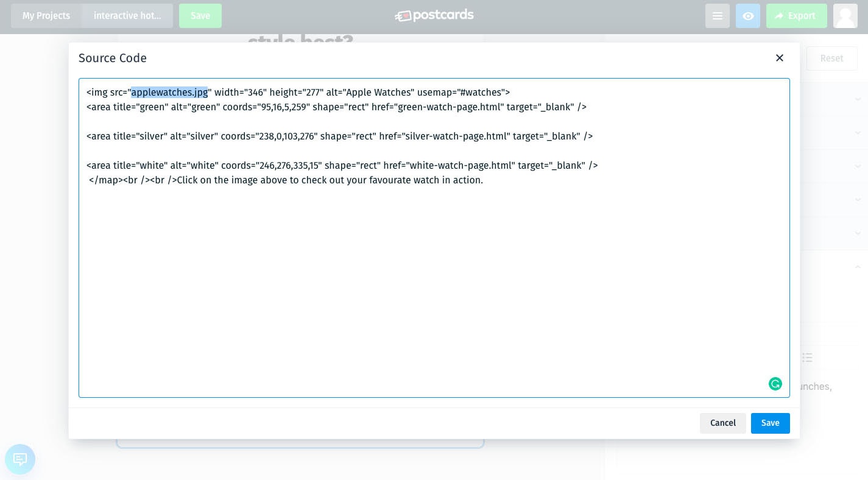Image resolution: width=868 pixels, height=480 pixels.
Task: Click the top bar Save button
Action: click(x=200, y=16)
